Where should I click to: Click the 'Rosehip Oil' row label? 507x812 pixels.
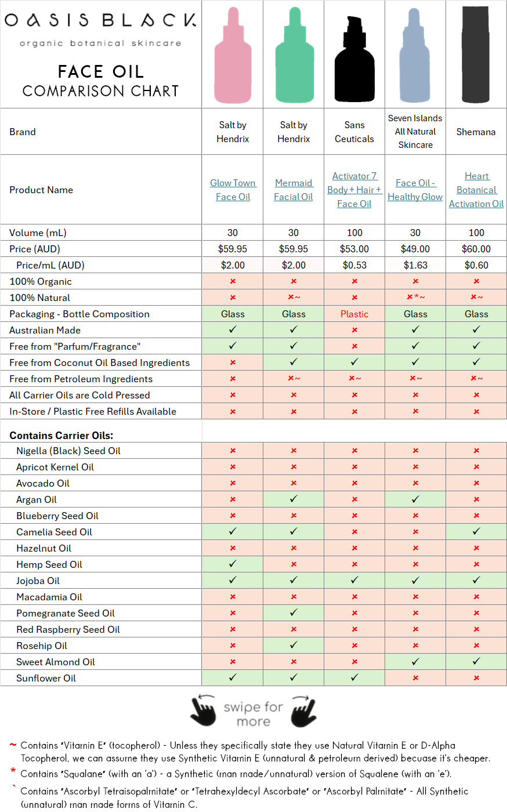point(42,646)
